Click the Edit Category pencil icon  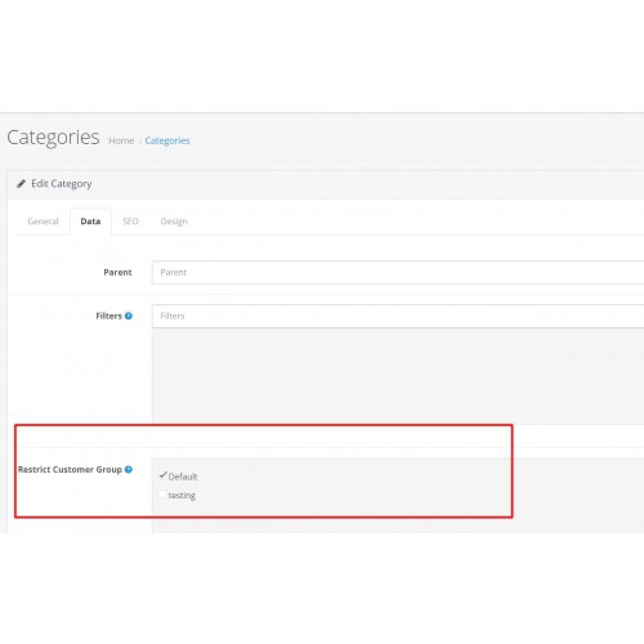click(x=21, y=184)
